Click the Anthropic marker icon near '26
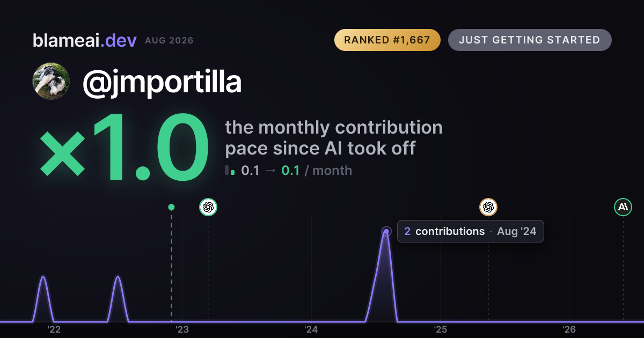 tap(623, 207)
